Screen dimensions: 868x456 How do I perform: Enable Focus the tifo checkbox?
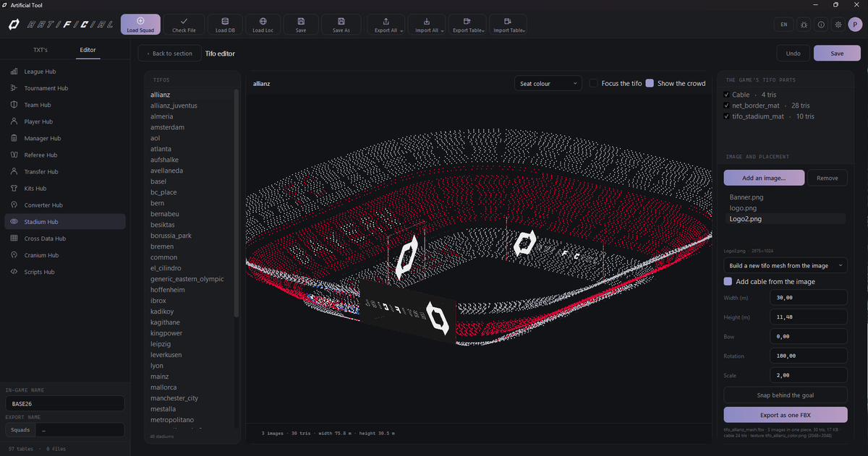coord(594,83)
